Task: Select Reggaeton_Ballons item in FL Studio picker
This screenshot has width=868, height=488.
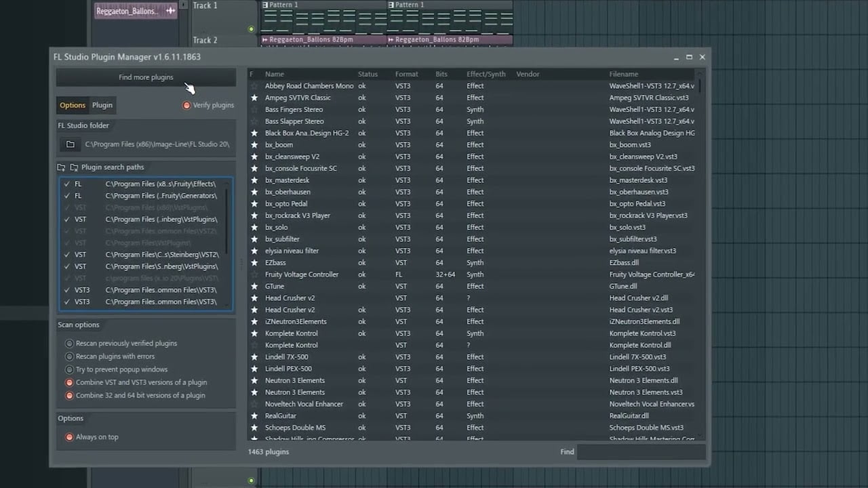Action: [x=136, y=11]
